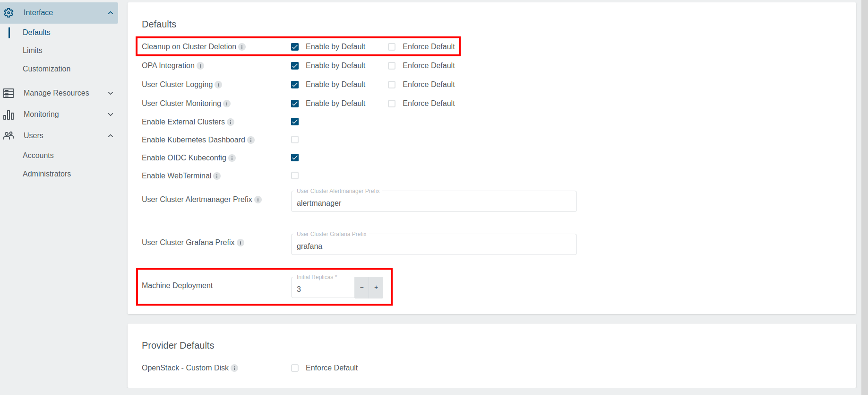Enable the Kubernetes Dashboard checkbox
The image size is (868, 395).
point(295,140)
